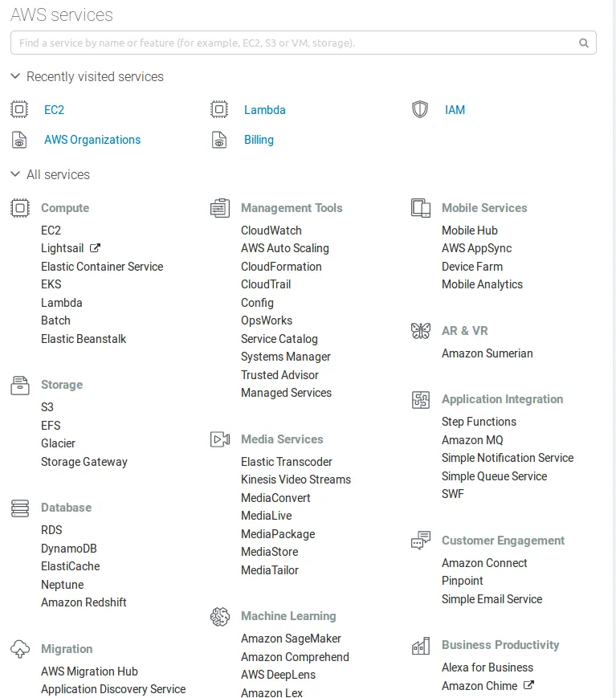The image size is (616, 698).
Task: Open IAM from recently visited services
Action: [455, 110]
